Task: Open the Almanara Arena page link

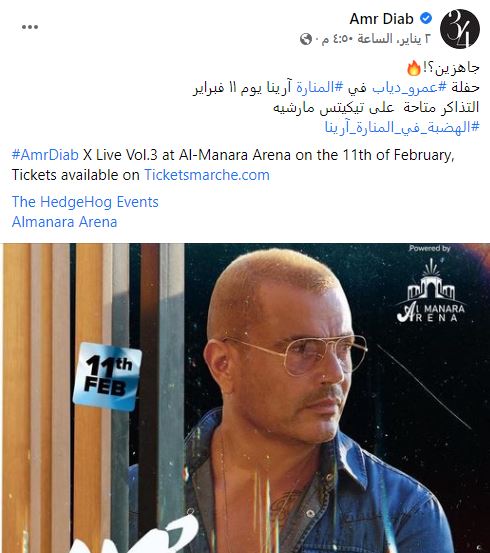Action: pos(65,222)
